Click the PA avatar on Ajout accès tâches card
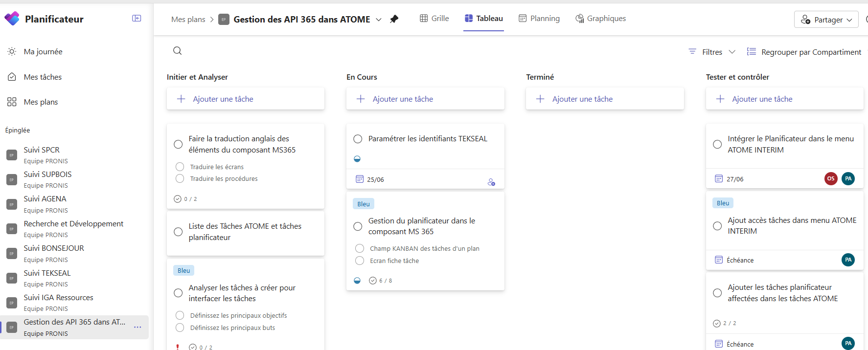Viewport: 868px width, 350px height. pyautogui.click(x=848, y=260)
